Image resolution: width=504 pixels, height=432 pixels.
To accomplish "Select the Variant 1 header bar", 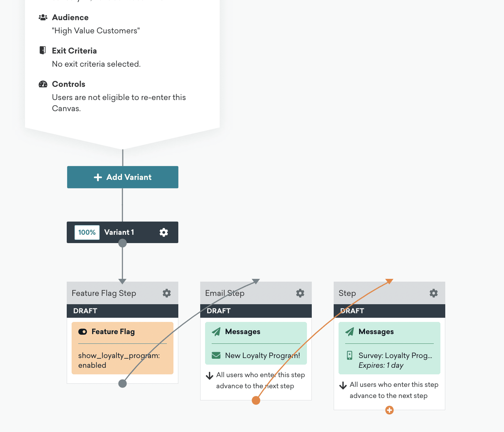I will click(122, 232).
